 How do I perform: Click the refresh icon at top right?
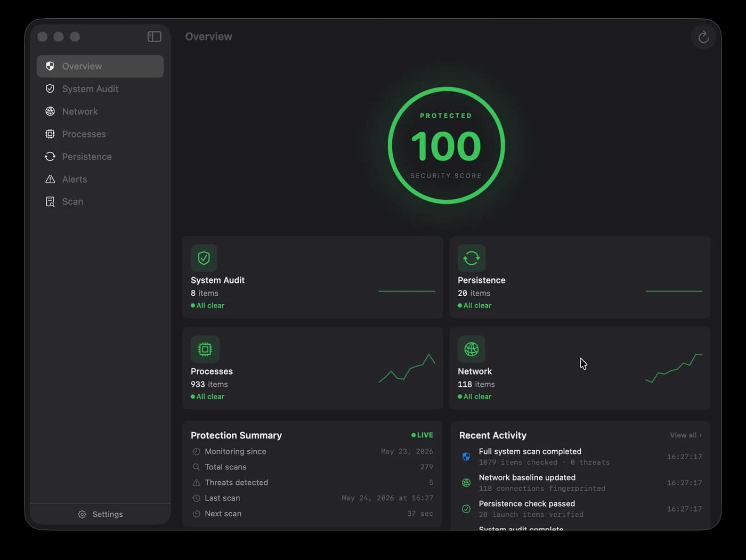[x=703, y=37]
